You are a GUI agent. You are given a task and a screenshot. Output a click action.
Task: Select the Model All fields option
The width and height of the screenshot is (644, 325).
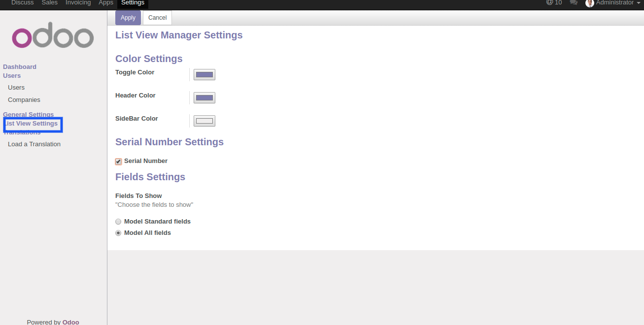(x=118, y=233)
